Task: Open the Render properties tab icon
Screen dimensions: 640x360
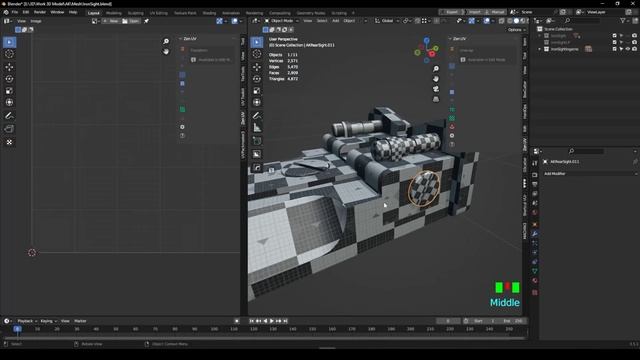Action: click(535, 175)
